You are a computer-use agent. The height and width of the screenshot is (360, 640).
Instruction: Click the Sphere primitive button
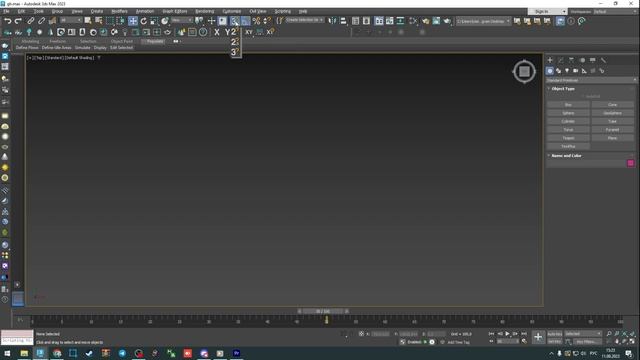(x=568, y=113)
